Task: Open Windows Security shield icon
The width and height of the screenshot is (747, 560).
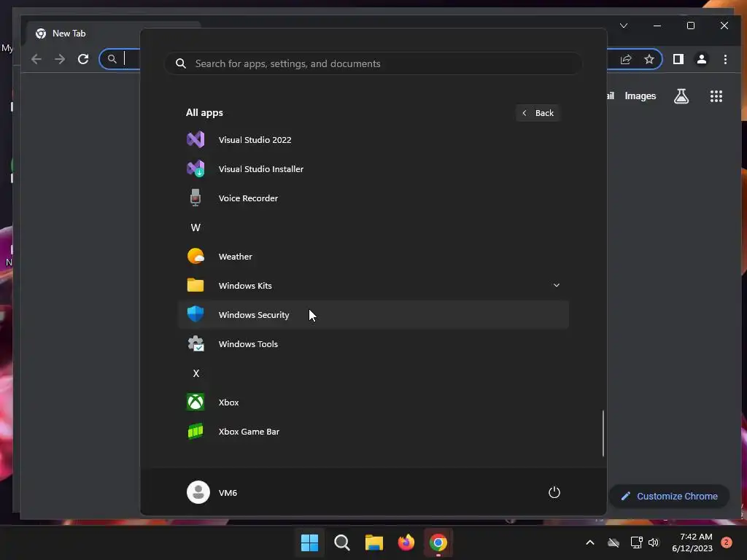Action: pos(196,314)
